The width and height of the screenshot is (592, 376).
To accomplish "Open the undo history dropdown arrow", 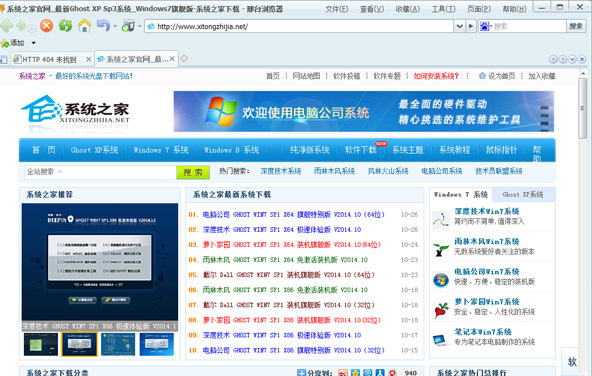I will pyautogui.click(x=115, y=26).
